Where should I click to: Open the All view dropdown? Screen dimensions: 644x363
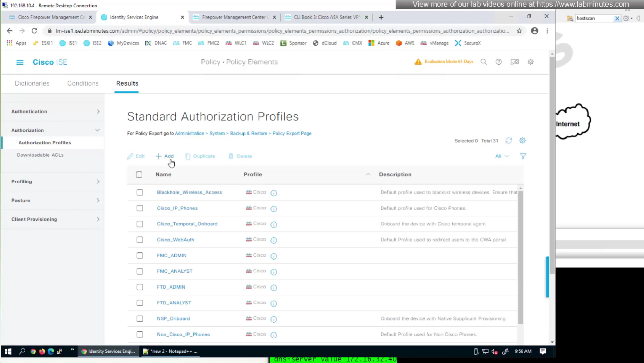(501, 156)
